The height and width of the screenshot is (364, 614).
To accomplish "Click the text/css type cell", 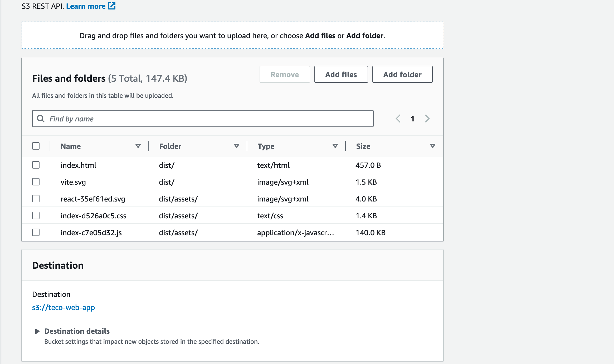I will point(270,216).
